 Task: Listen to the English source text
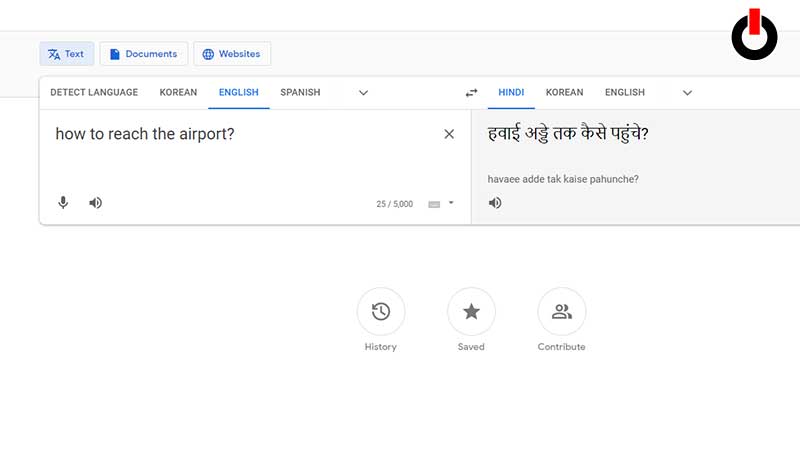coord(95,203)
